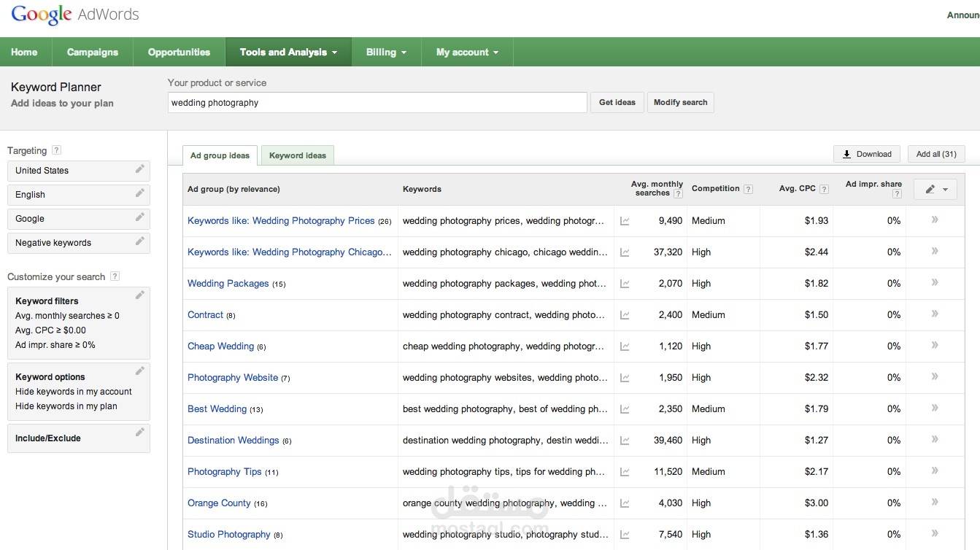Open the Tools and Analysis dropdown menu

coord(288,53)
